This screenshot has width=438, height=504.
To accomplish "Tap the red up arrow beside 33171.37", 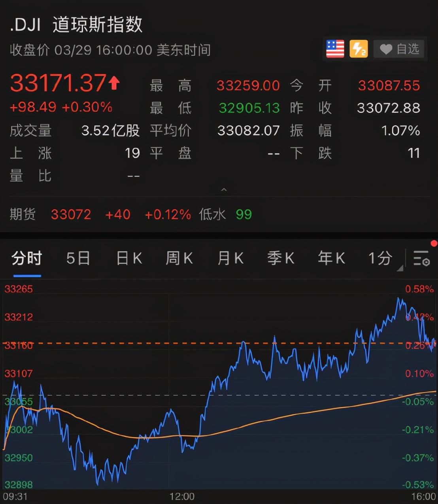I will click(x=114, y=83).
